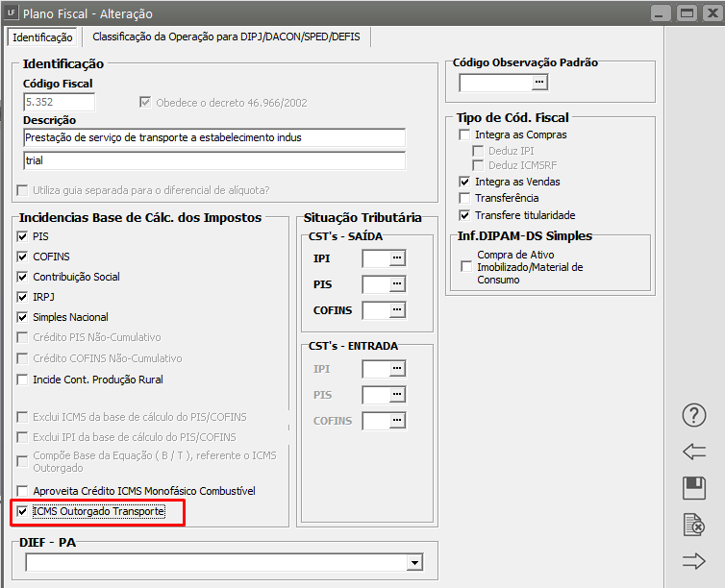
Task: Click the first Descrição text field
Action: [213, 138]
